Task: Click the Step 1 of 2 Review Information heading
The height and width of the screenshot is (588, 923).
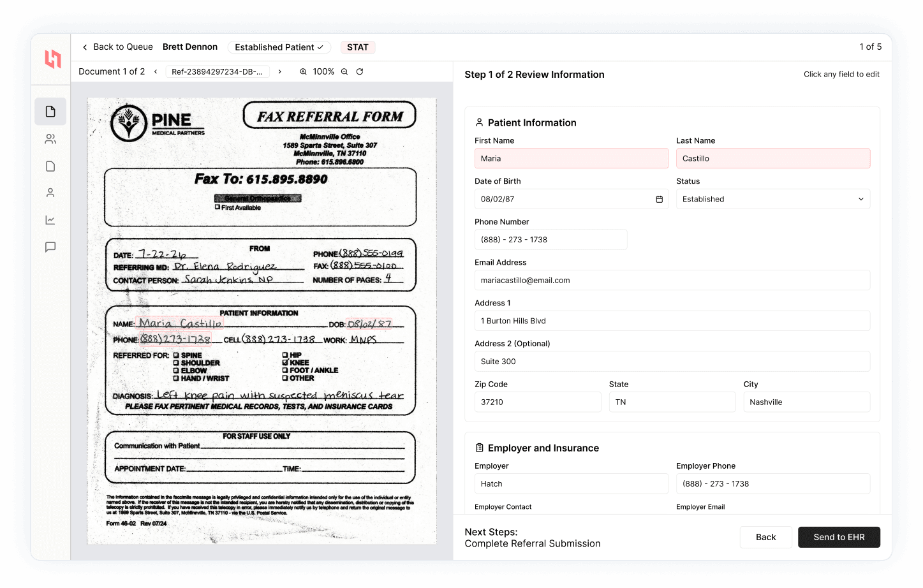Action: point(535,75)
